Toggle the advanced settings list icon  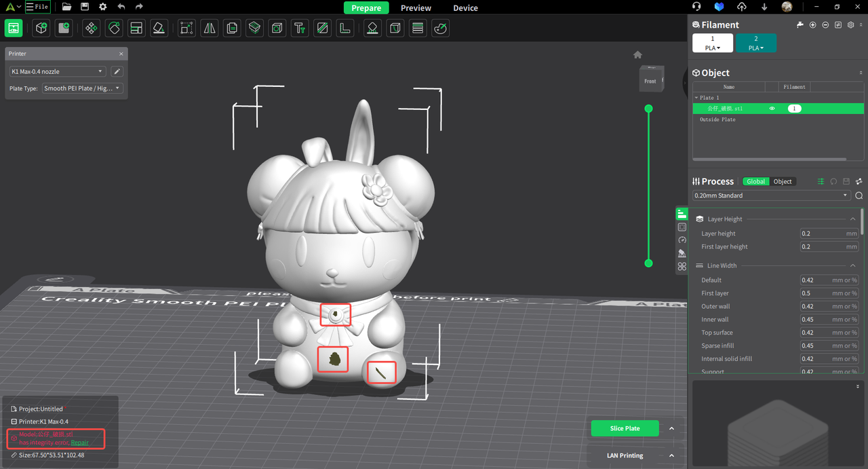point(821,181)
